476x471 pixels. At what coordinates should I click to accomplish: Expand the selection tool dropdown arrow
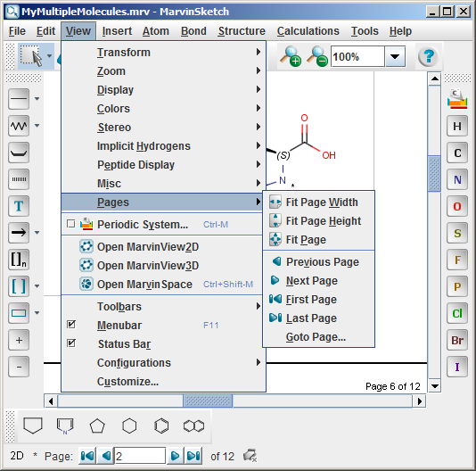pos(49,56)
